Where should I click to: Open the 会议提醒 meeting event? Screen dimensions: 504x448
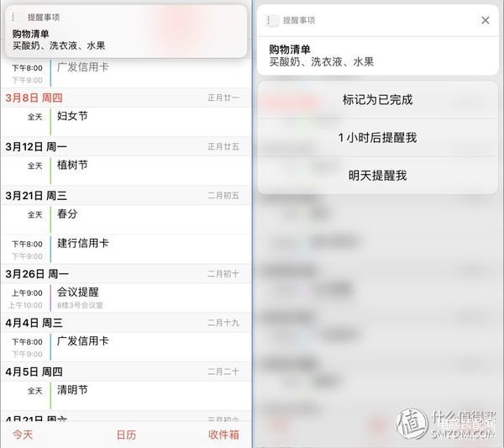pos(126,298)
